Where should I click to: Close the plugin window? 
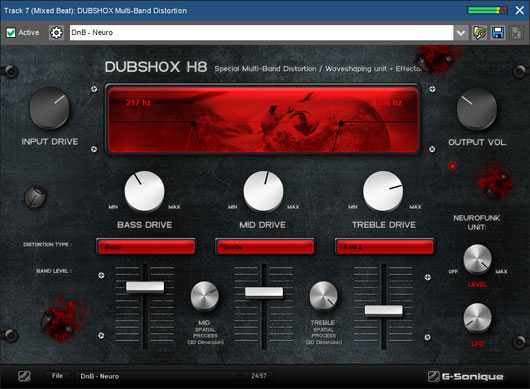[x=520, y=10]
